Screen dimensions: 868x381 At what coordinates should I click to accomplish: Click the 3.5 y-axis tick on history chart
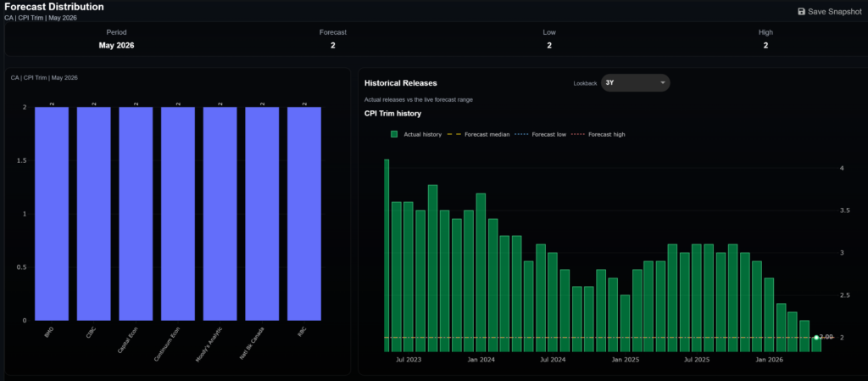(x=843, y=210)
